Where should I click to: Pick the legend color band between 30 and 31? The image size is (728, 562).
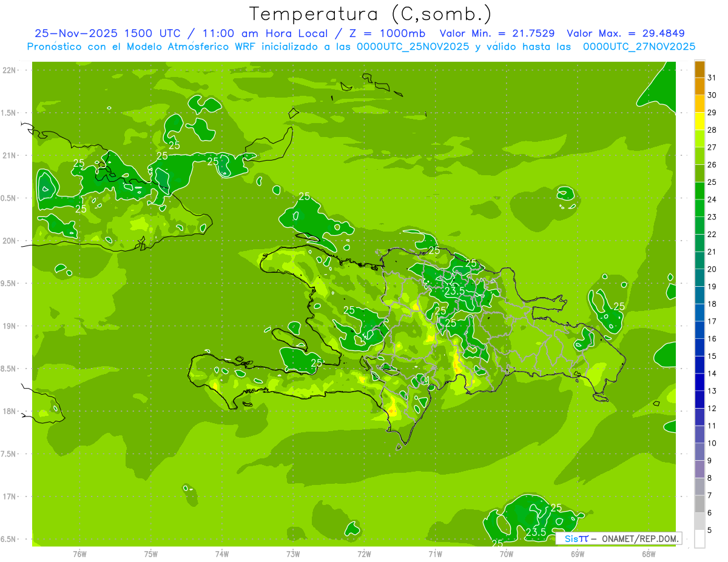[699, 87]
